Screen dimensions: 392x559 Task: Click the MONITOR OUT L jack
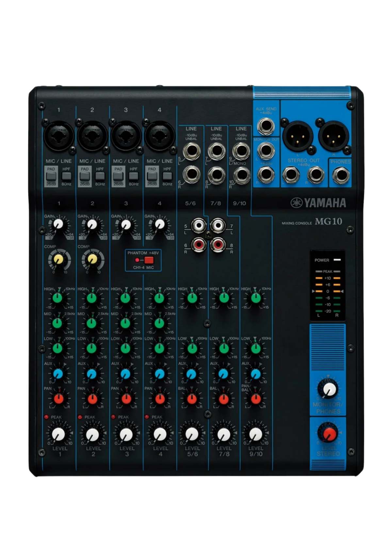point(266,151)
